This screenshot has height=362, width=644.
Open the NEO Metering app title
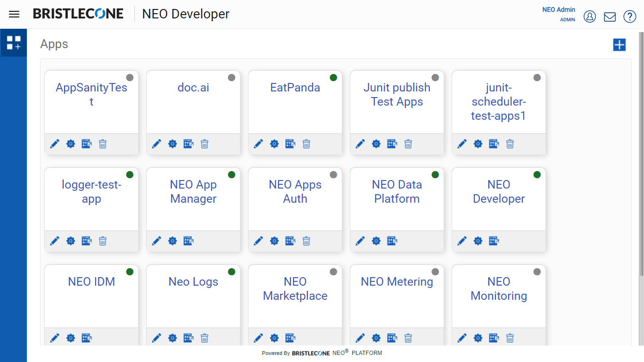click(397, 282)
